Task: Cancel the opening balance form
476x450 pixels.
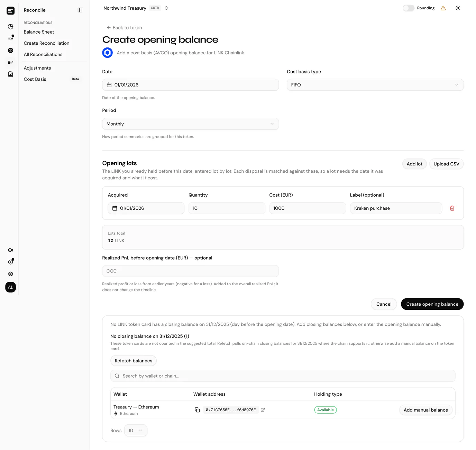Action: click(384, 304)
